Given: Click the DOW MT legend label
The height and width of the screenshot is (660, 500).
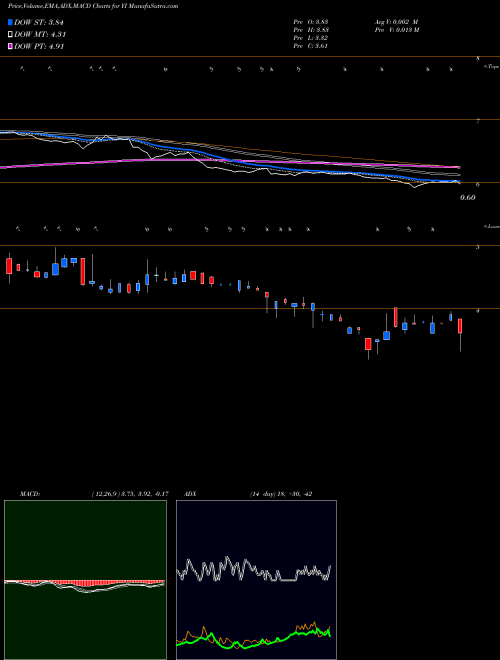Looking at the screenshot, I should click(40, 35).
